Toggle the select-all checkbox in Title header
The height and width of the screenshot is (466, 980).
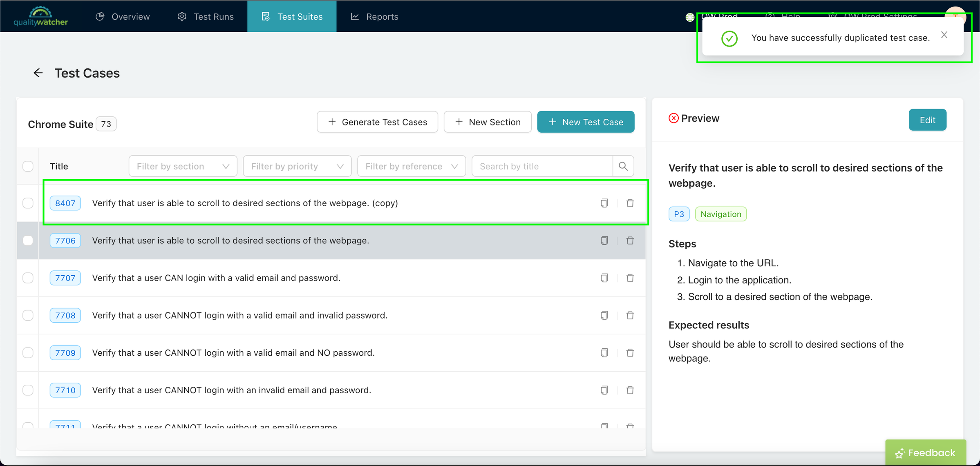click(x=28, y=166)
